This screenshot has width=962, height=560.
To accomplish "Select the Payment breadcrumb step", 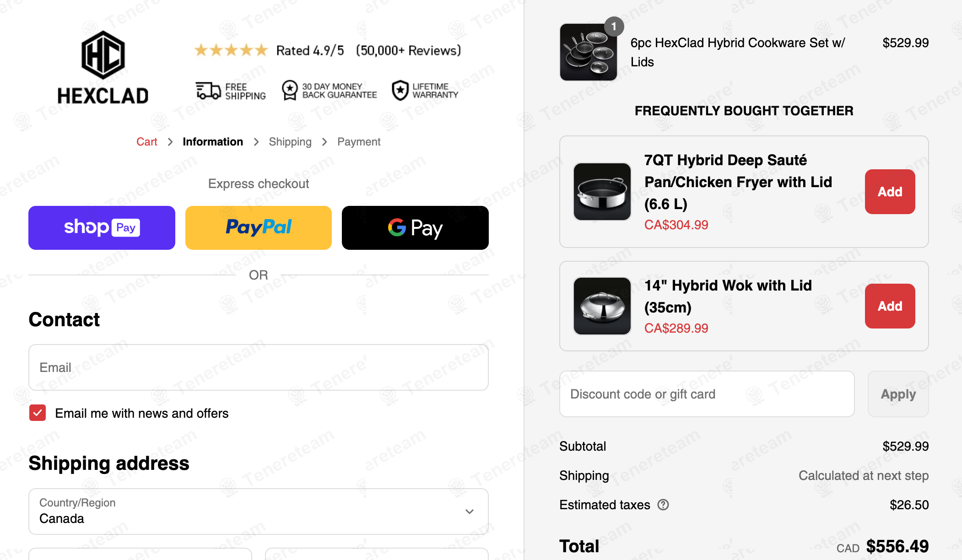I will (x=359, y=142).
